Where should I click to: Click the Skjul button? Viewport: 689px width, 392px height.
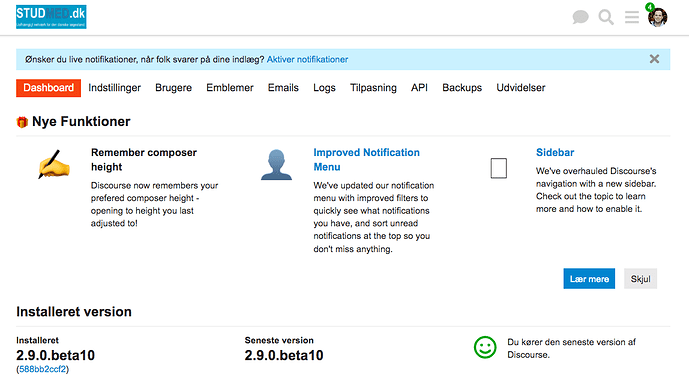pos(640,279)
